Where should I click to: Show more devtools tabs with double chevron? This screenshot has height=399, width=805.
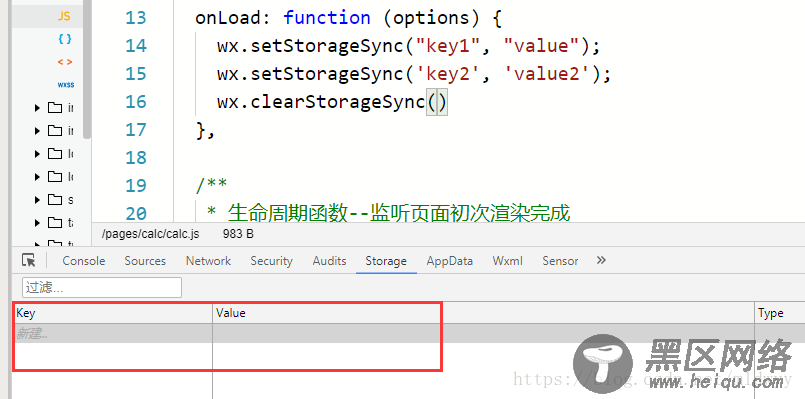601,260
